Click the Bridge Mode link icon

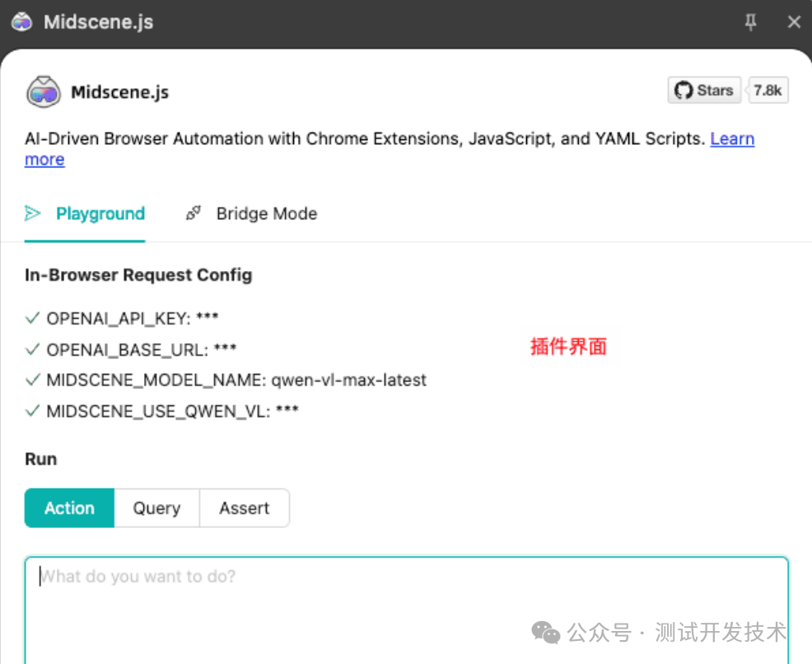click(x=194, y=214)
